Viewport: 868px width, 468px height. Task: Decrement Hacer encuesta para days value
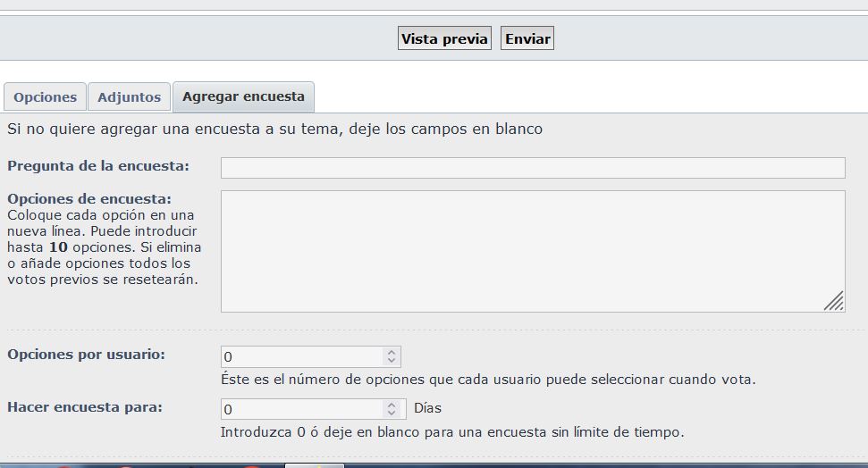[392, 413]
